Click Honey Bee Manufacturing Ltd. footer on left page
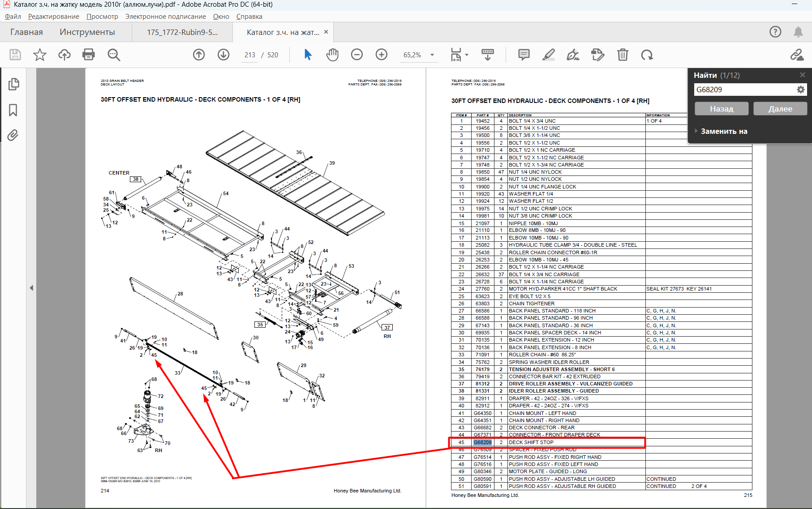812x509 pixels. coord(367,491)
